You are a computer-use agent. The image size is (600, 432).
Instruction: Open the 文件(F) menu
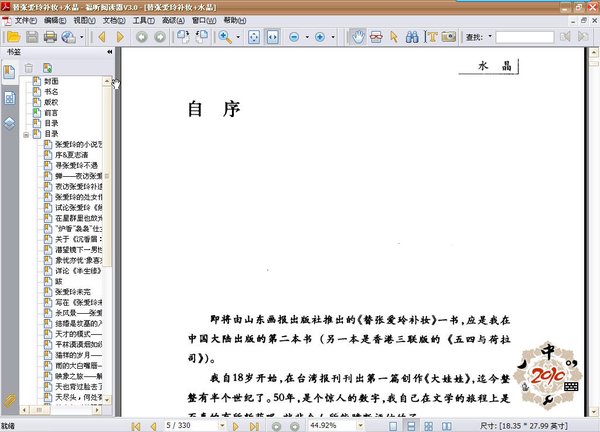(26, 20)
